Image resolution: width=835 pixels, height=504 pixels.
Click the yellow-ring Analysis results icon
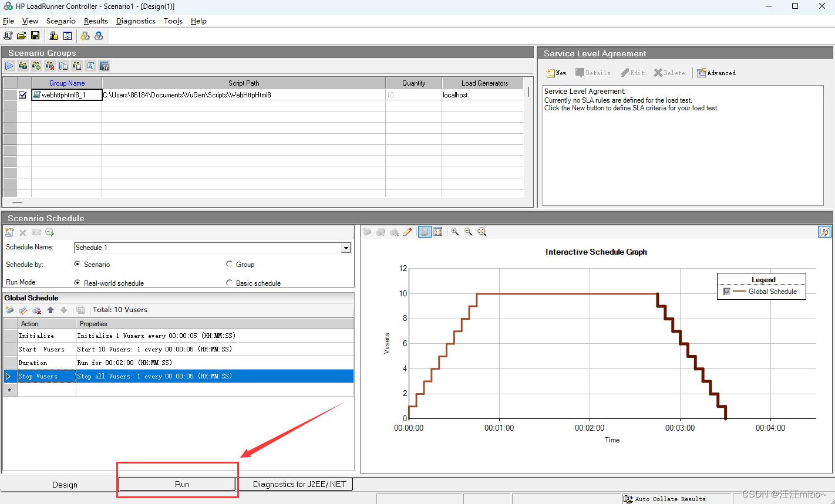click(85, 36)
